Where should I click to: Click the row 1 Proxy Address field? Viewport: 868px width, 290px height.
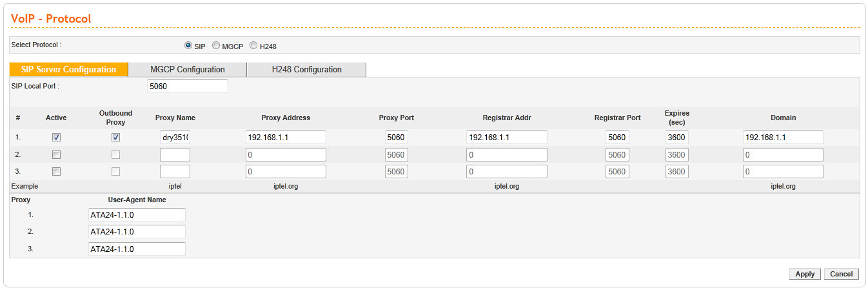tap(286, 138)
